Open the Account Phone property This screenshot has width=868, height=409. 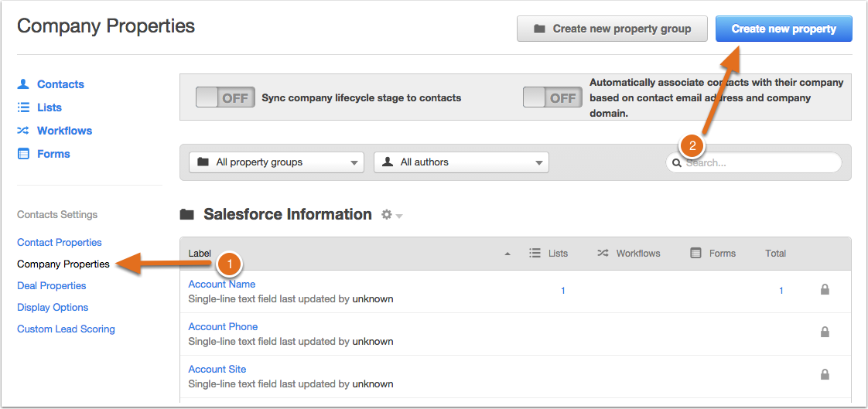click(223, 326)
